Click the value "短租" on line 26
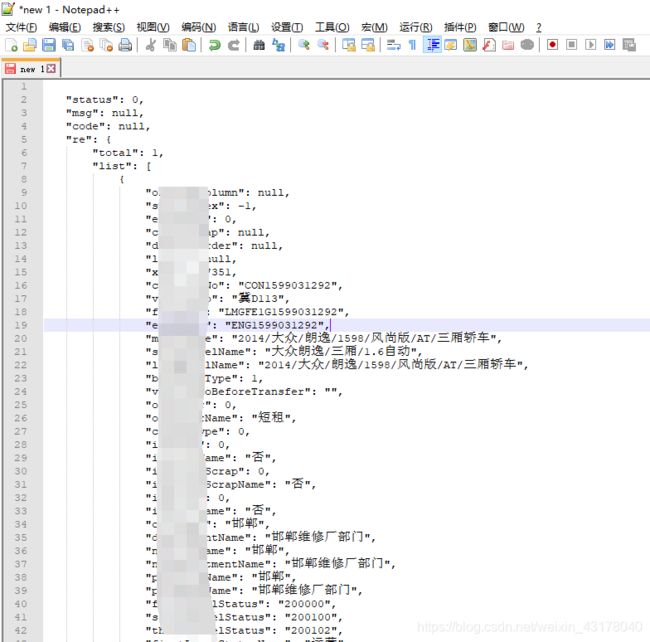This screenshot has width=650, height=642. pos(270,417)
